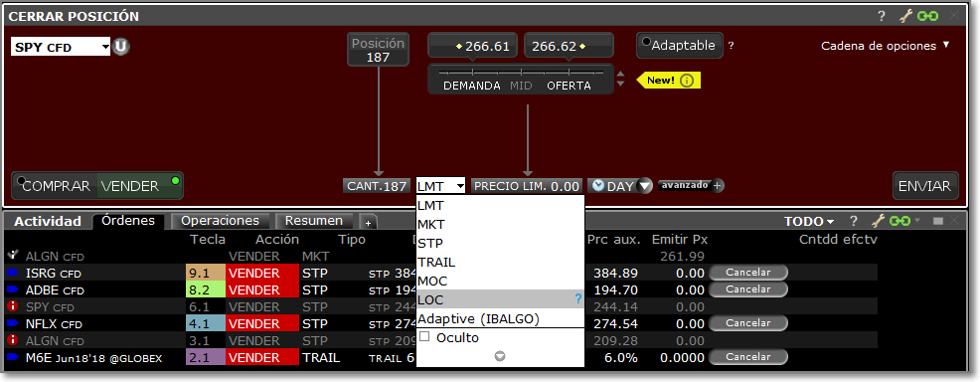The image size is (980, 382).
Task: Choose TRAIL from order type list
Action: (500, 262)
